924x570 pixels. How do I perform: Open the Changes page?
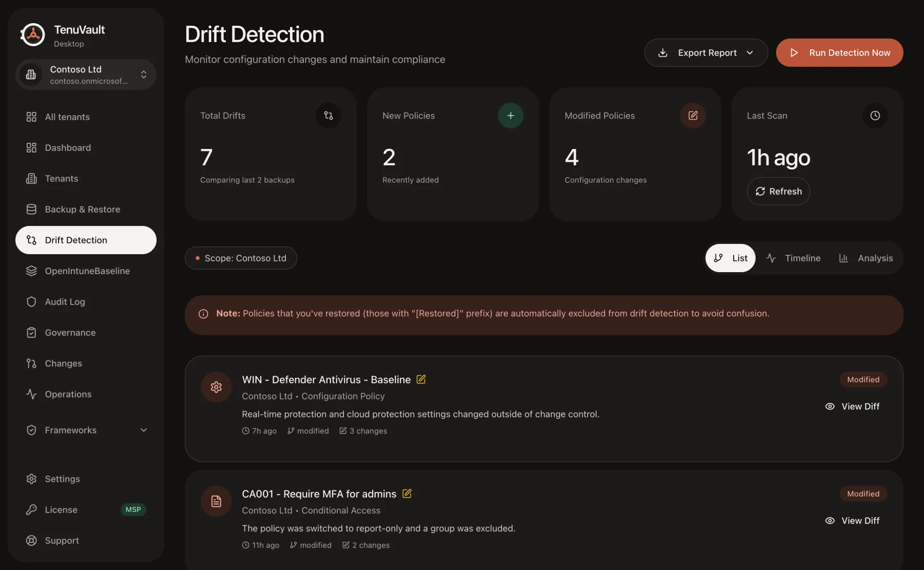pyautogui.click(x=86, y=363)
